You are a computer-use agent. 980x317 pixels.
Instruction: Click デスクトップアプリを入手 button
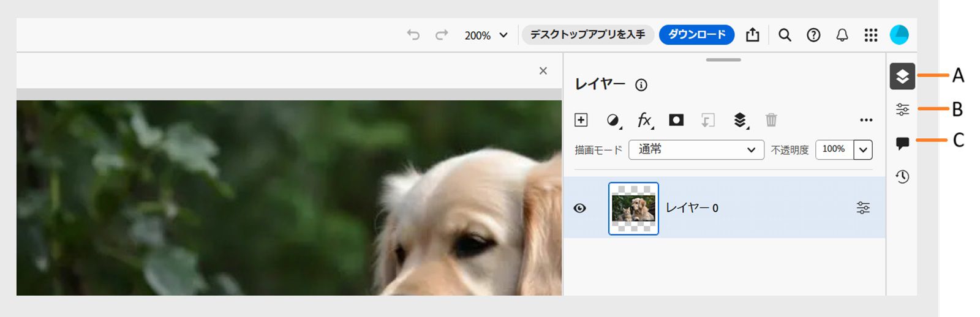click(x=587, y=35)
